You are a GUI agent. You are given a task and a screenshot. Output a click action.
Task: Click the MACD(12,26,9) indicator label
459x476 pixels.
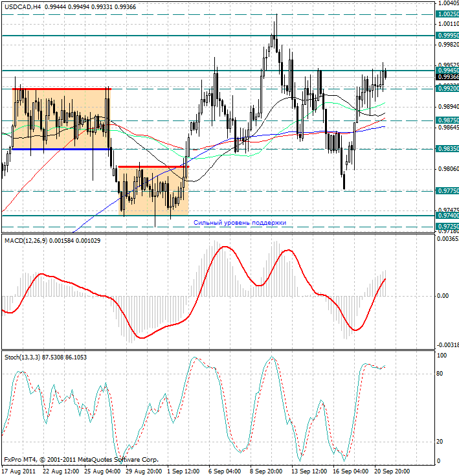coord(26,240)
